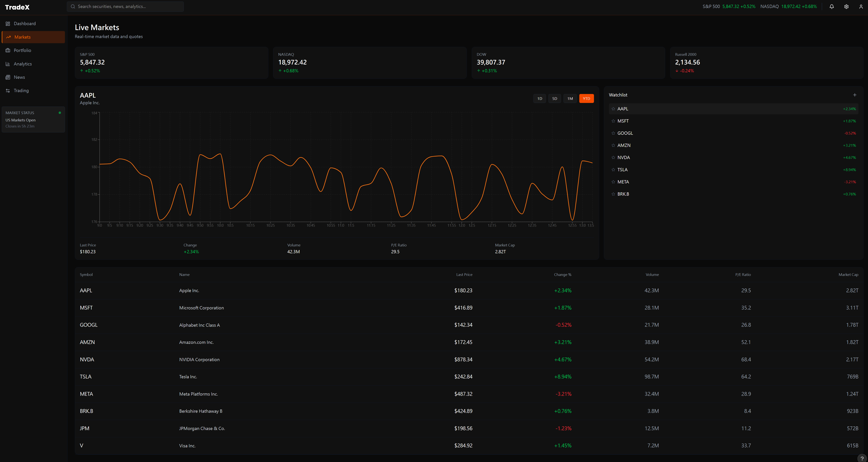
Task: Toggle the star next to TSLA in watchlist
Action: coord(613,169)
